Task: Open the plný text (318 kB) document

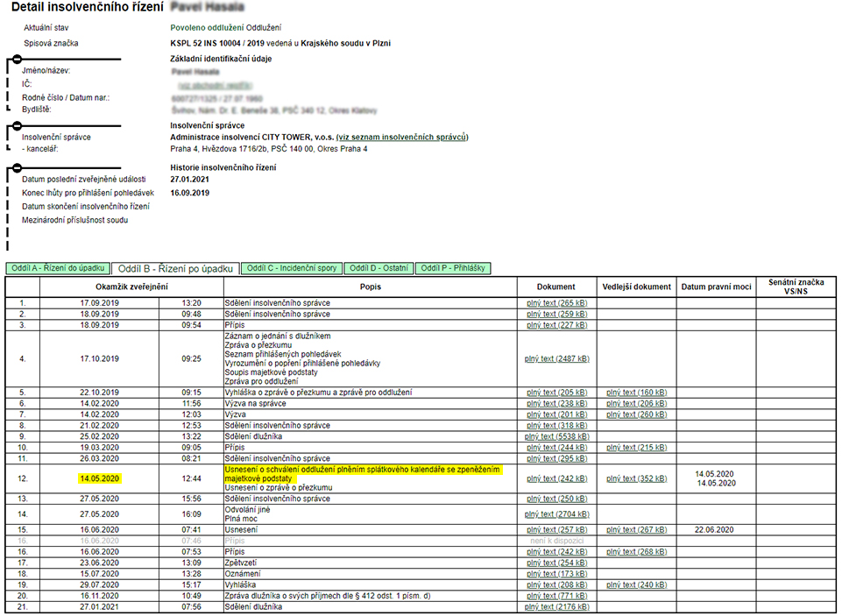Action: pyautogui.click(x=557, y=426)
